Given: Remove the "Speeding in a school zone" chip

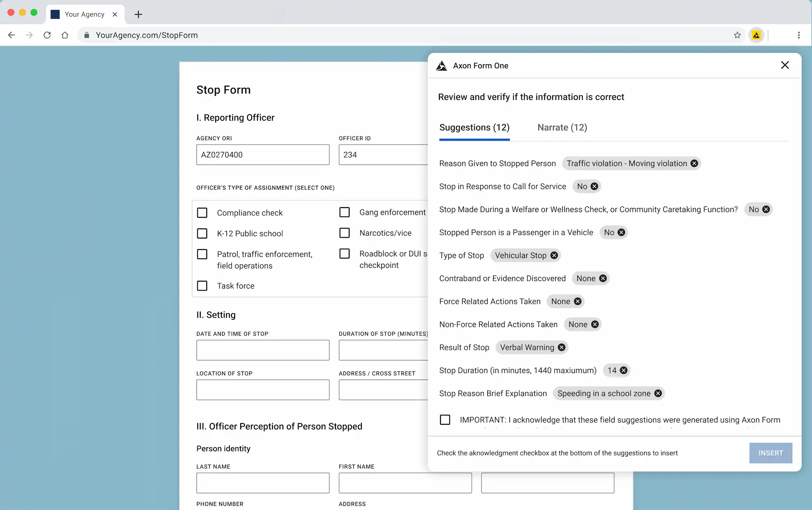Looking at the screenshot, I should pos(658,393).
